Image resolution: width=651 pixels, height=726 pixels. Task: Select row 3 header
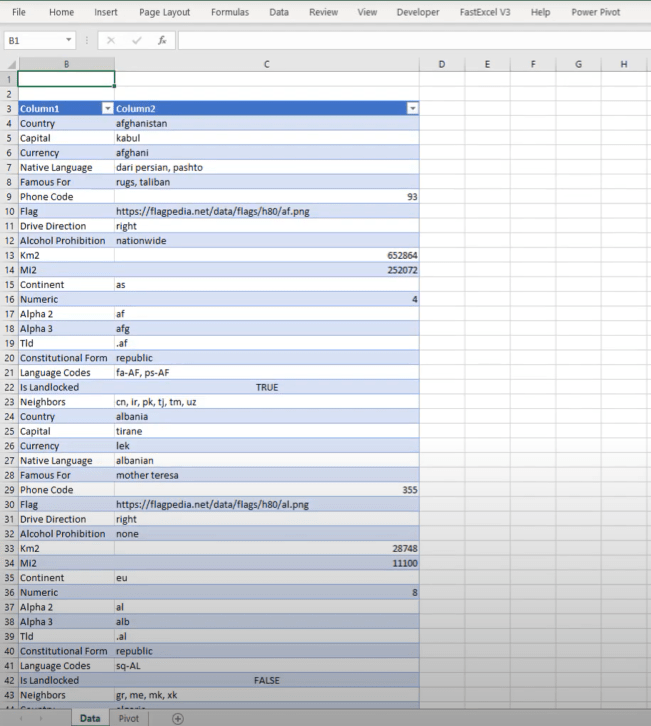[x=9, y=109]
